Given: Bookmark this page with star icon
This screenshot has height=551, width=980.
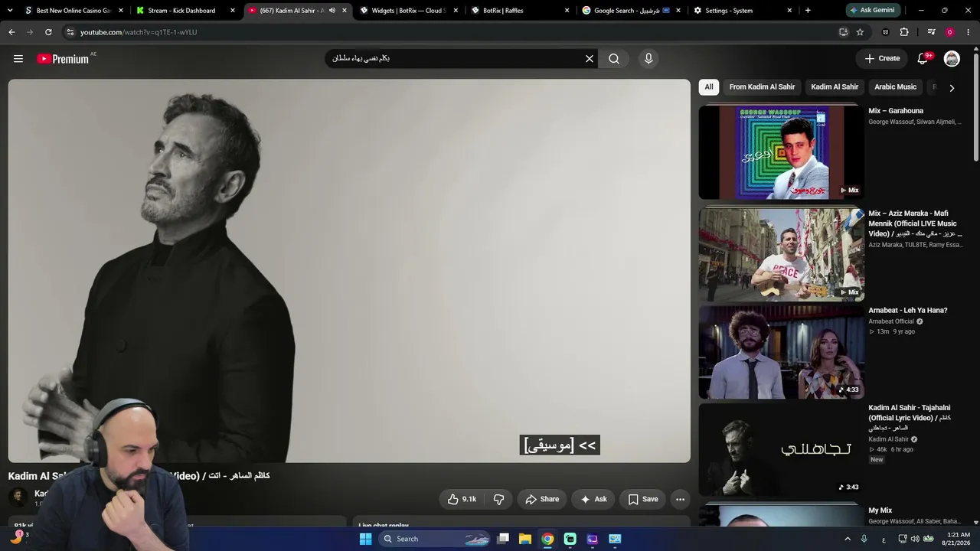Looking at the screenshot, I should [860, 32].
